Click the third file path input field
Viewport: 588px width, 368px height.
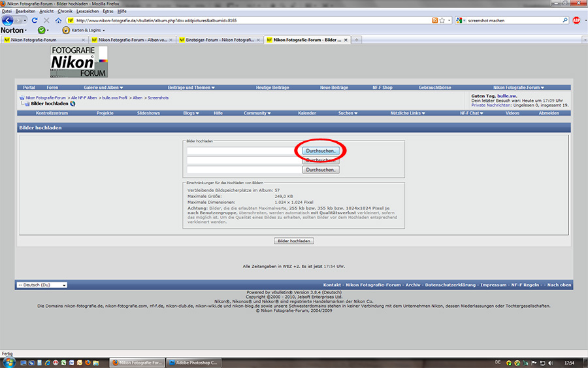244,170
